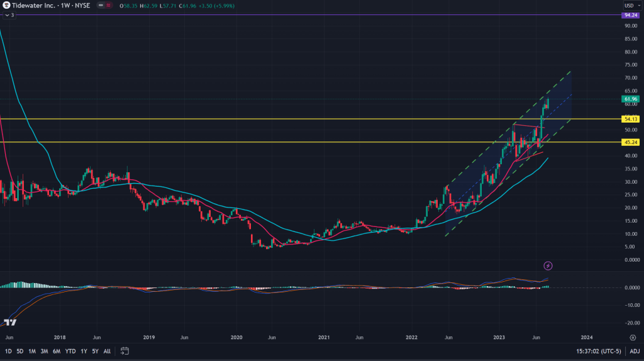The width and height of the screenshot is (644, 361).
Task: Expand the collapsed indicators legend showing 3
Action: pos(9,14)
